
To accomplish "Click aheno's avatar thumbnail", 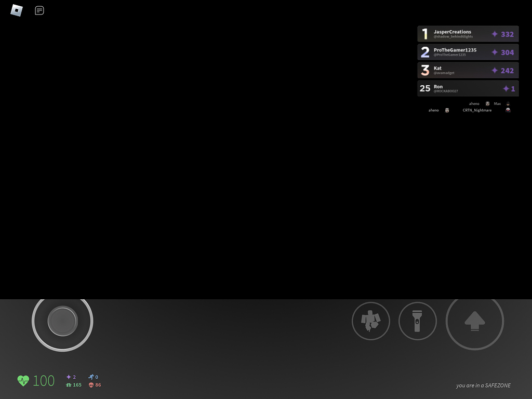I will click(487, 103).
